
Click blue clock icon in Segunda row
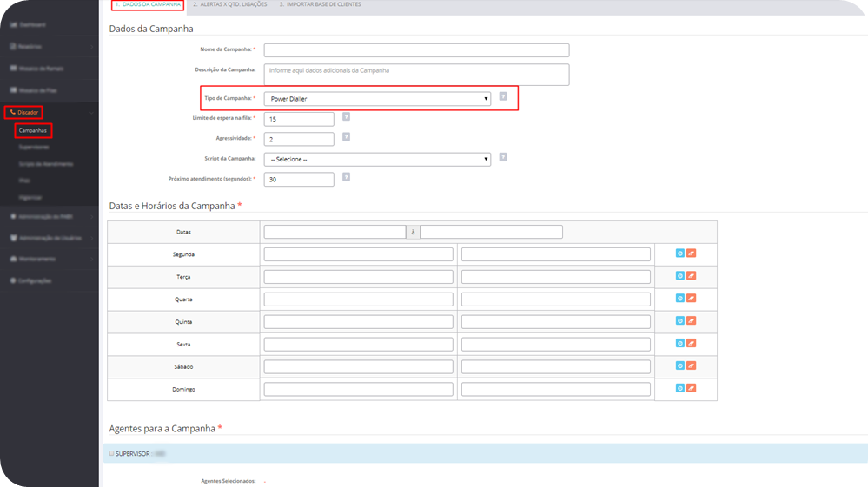680,253
